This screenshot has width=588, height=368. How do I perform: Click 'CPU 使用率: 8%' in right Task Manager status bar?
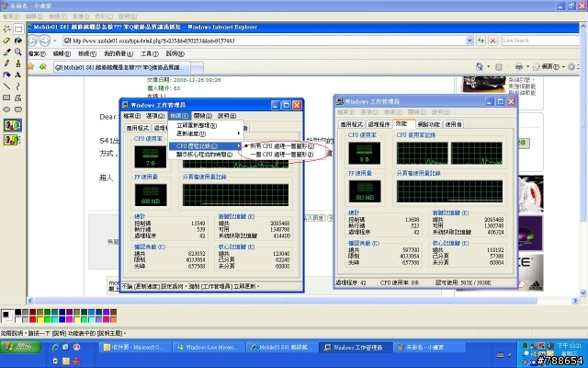coord(400,282)
